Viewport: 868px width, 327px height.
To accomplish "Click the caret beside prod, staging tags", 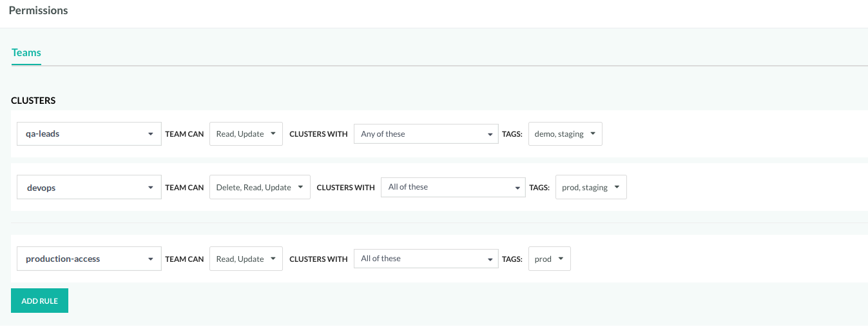I will point(617,188).
